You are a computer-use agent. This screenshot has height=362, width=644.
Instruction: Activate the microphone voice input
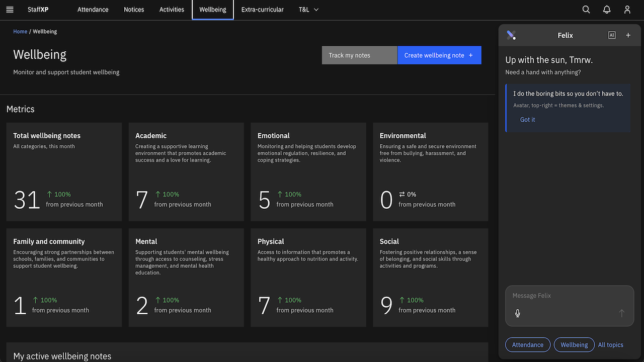pos(518,313)
